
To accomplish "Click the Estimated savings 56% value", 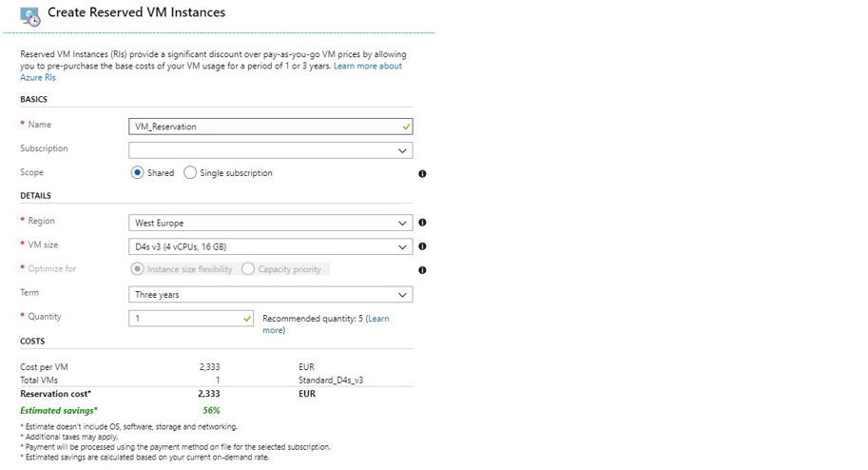I will (x=211, y=411).
